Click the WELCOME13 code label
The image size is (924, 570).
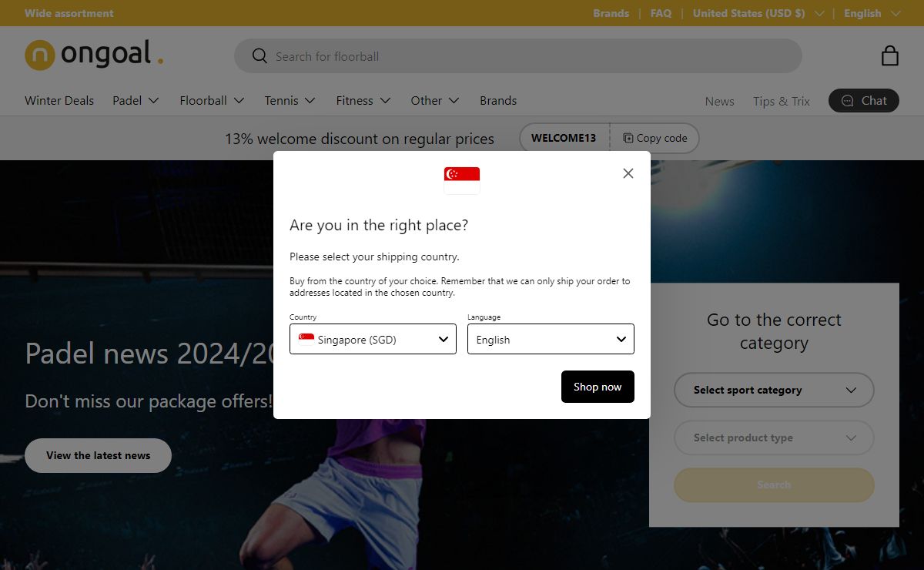[x=564, y=139]
